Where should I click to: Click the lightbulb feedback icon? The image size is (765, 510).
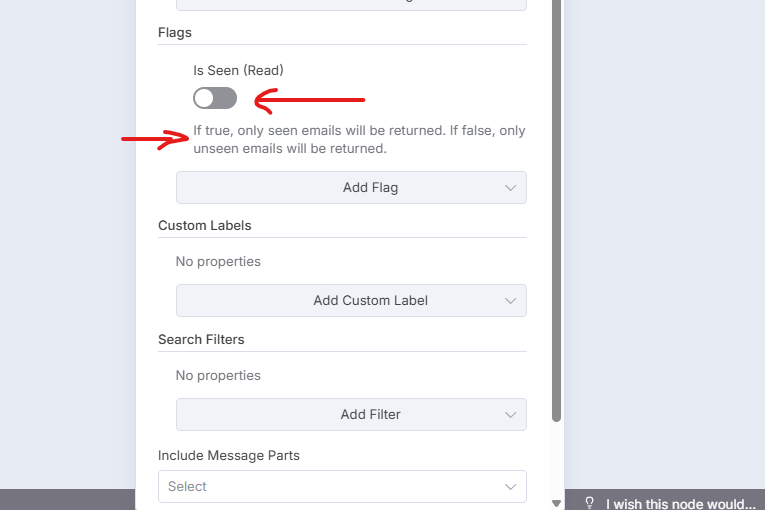(590, 502)
